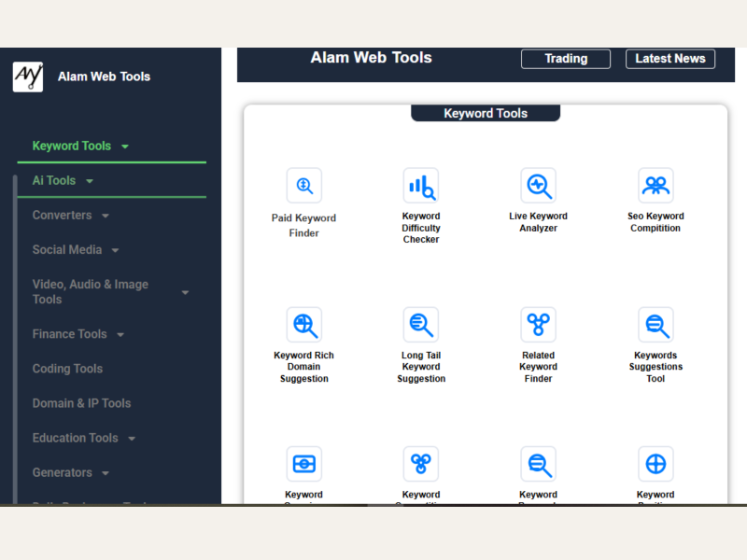This screenshot has width=747, height=560.
Task: Click the Alam Web Tools logo
Action: pos(28,77)
